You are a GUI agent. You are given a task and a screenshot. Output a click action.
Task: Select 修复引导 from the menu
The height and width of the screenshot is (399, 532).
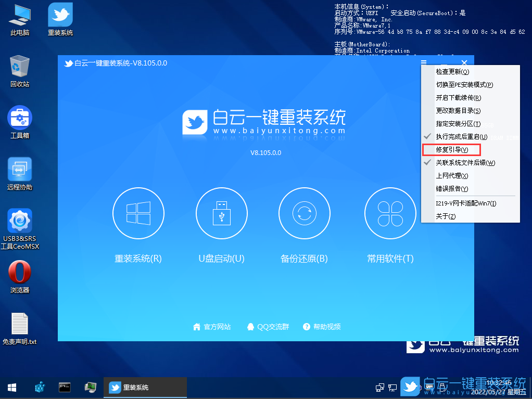pos(451,150)
